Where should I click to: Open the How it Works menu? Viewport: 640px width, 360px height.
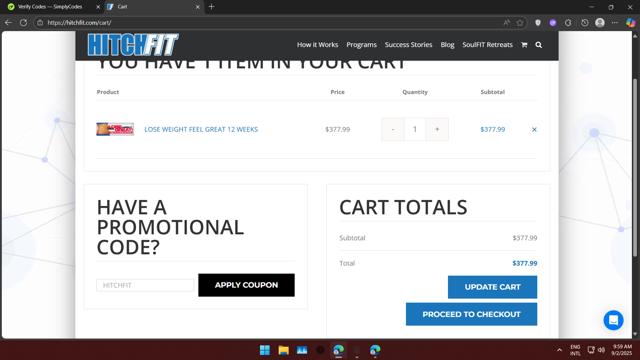318,45
